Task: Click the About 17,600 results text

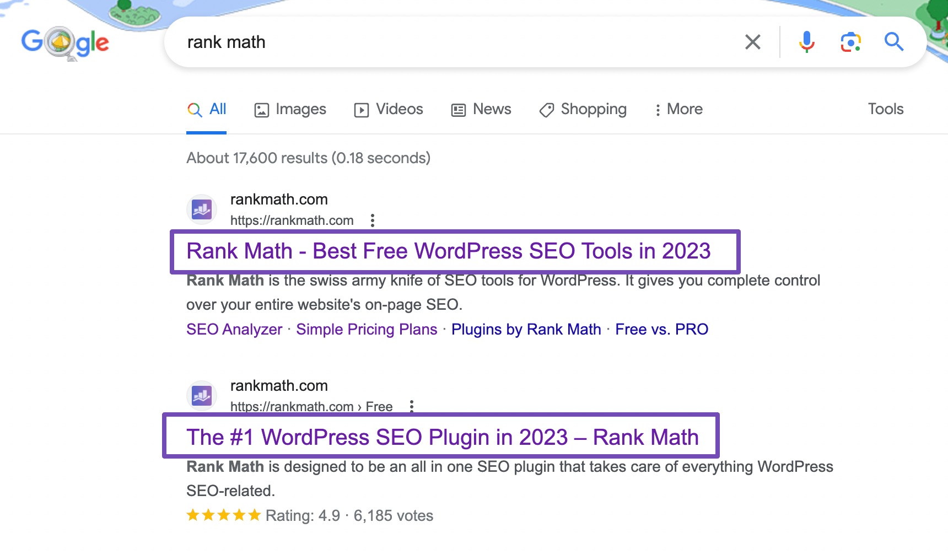Action: [x=308, y=158]
